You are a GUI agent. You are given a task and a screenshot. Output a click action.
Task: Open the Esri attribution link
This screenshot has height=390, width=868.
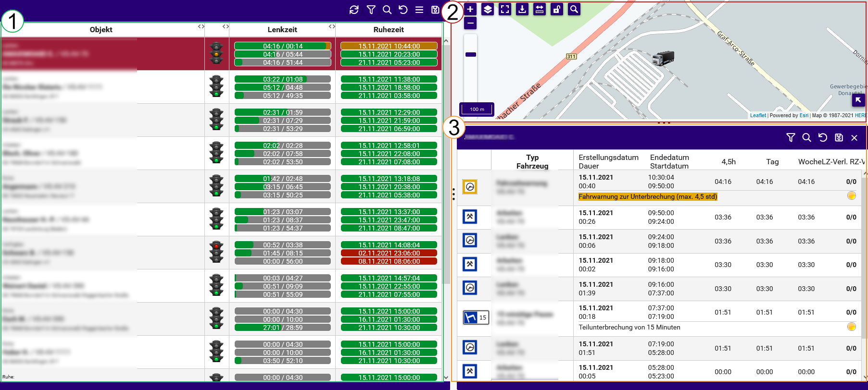coord(804,115)
